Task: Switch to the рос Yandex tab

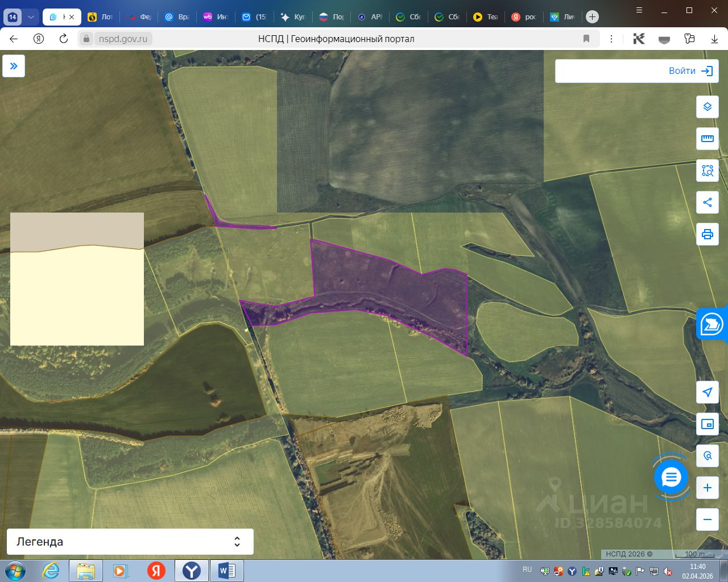Action: click(x=524, y=17)
